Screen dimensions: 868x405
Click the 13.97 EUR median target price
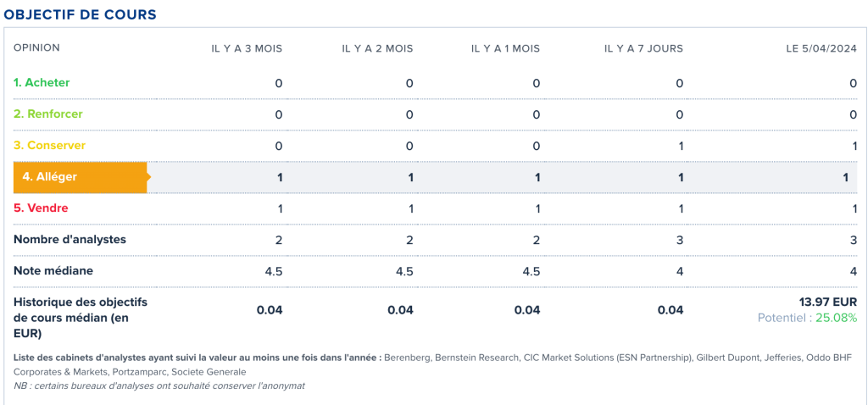point(827,302)
